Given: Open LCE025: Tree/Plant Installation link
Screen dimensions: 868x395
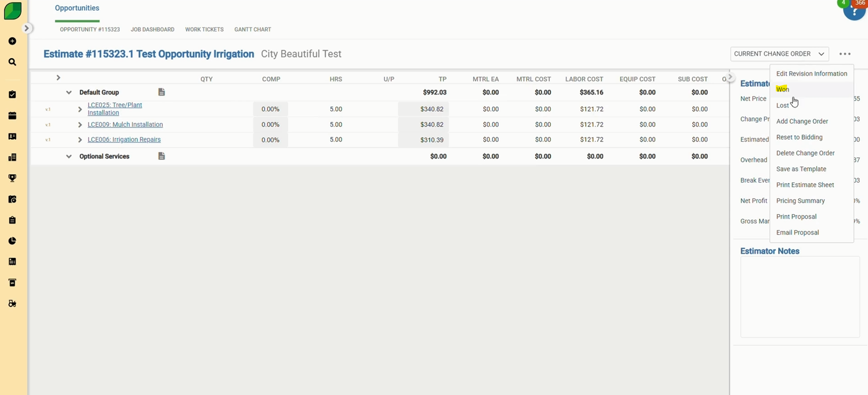Looking at the screenshot, I should pyautogui.click(x=115, y=109).
